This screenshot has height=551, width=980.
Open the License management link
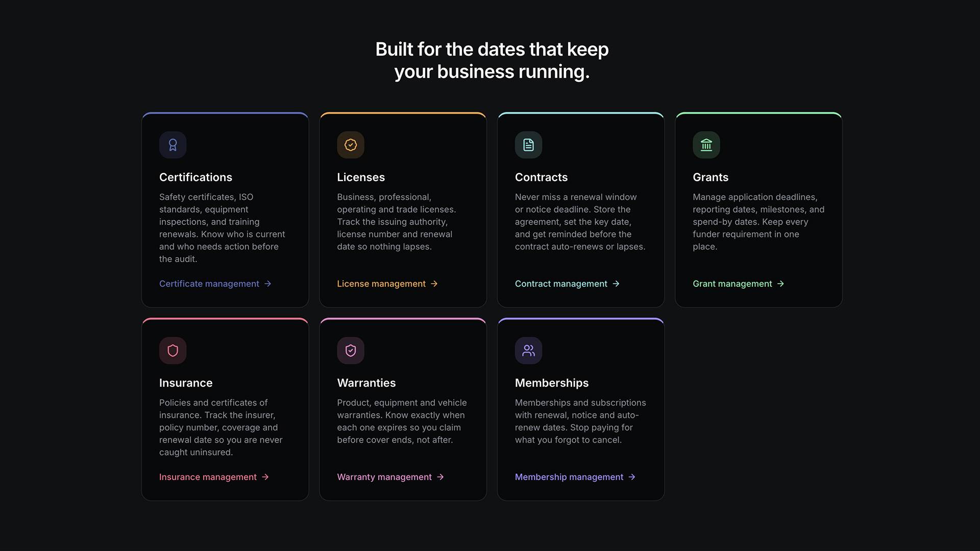(387, 284)
